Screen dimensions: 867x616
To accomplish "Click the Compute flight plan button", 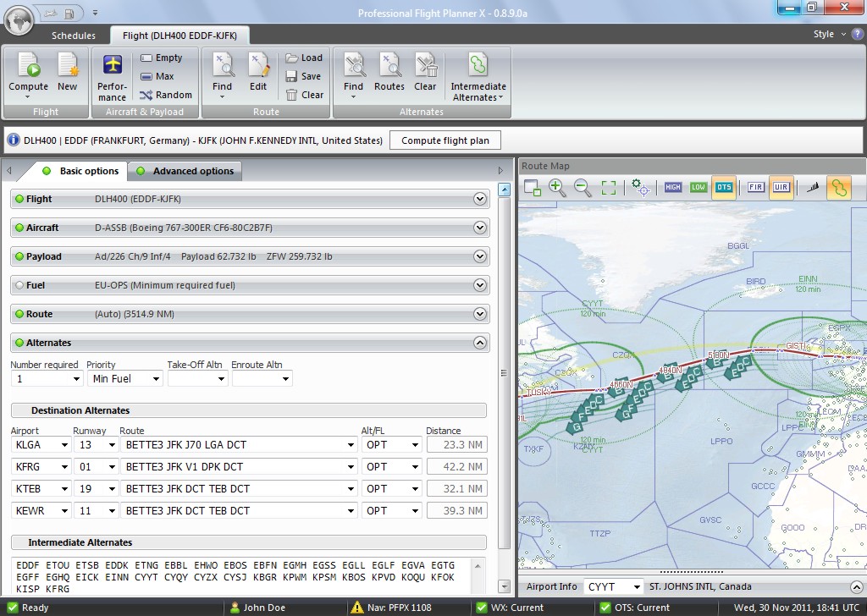I will pyautogui.click(x=445, y=140).
